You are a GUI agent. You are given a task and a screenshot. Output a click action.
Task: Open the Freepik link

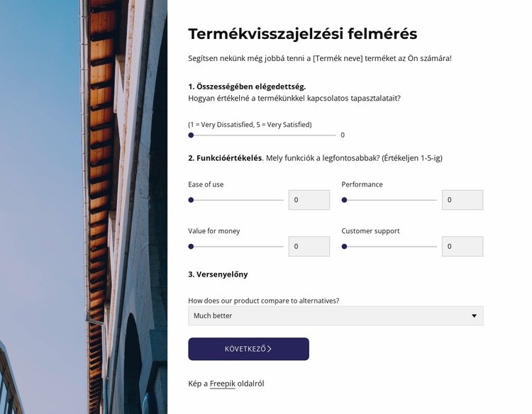(x=222, y=384)
